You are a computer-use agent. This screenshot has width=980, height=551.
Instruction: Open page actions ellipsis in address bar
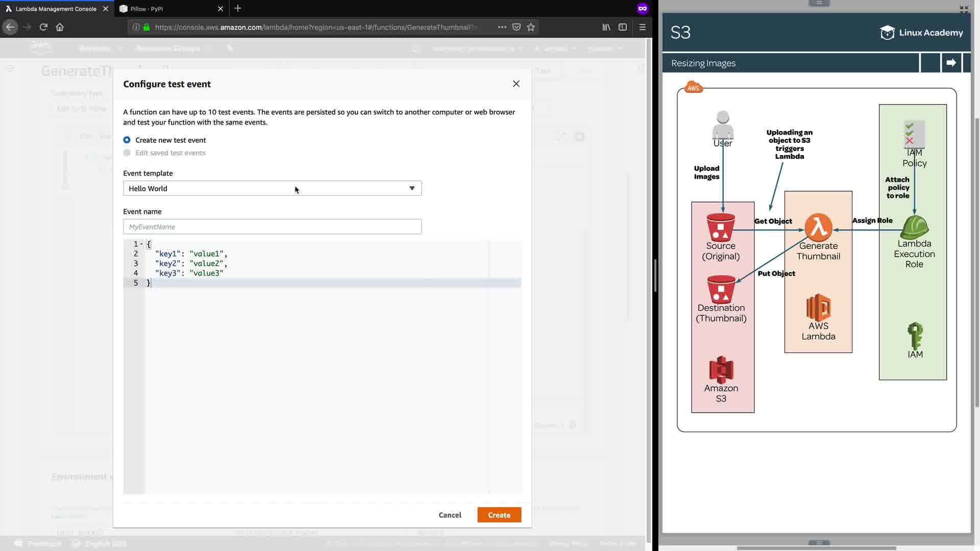coord(502,27)
